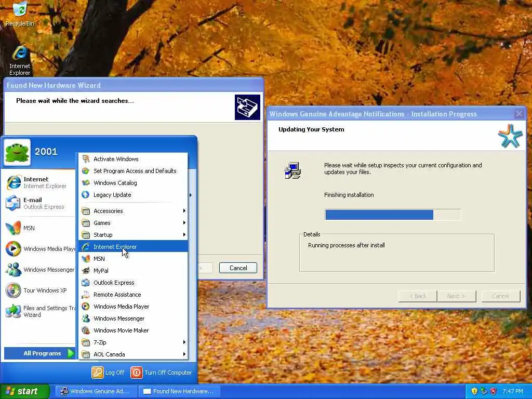Select the Legacy Update menu entry
The width and height of the screenshot is (532, 399).
click(133, 195)
